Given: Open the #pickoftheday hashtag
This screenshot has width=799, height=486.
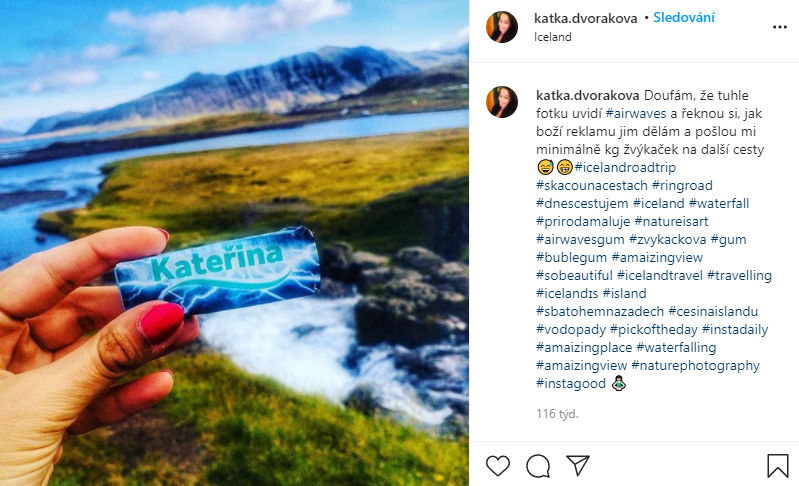Looking at the screenshot, I should 654,330.
